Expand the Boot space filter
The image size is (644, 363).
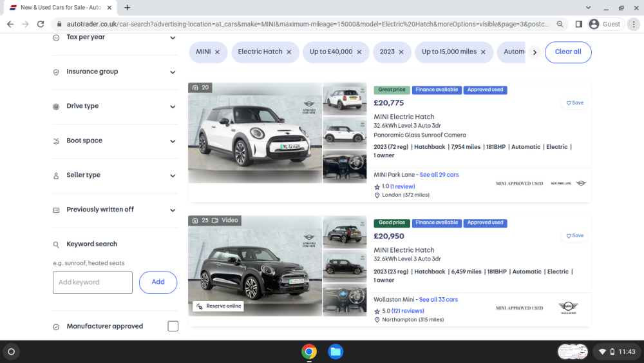point(115,141)
